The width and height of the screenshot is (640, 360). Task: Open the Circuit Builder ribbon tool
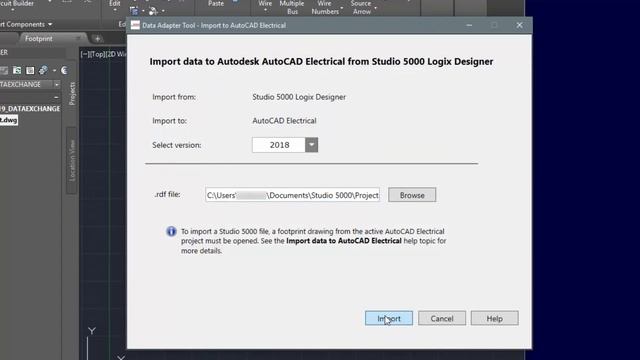click(17, 4)
